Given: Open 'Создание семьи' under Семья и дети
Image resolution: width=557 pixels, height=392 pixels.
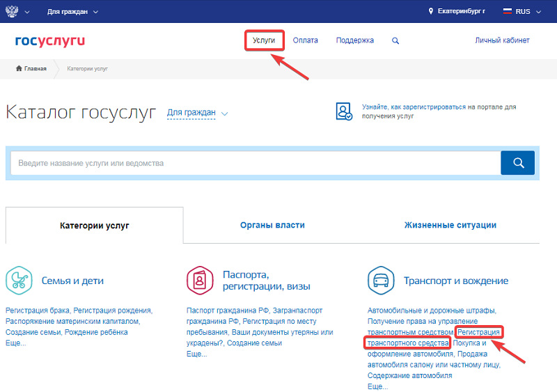Looking at the screenshot, I should (33, 332).
